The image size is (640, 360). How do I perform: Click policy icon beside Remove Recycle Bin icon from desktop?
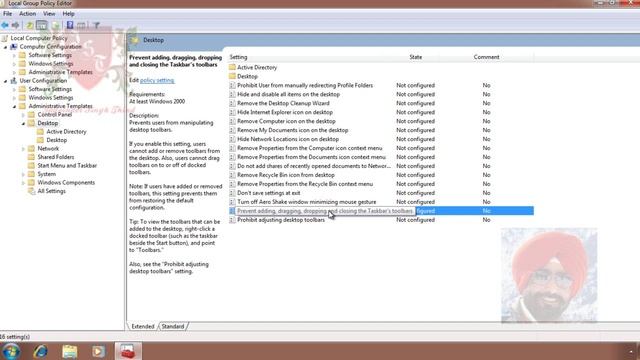click(232, 175)
